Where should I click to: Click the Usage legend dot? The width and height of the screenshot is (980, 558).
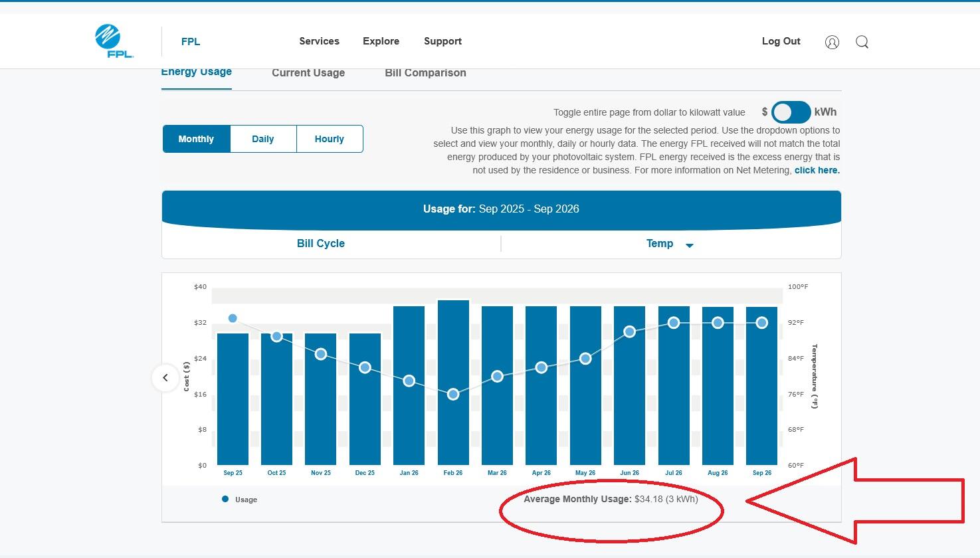click(225, 499)
